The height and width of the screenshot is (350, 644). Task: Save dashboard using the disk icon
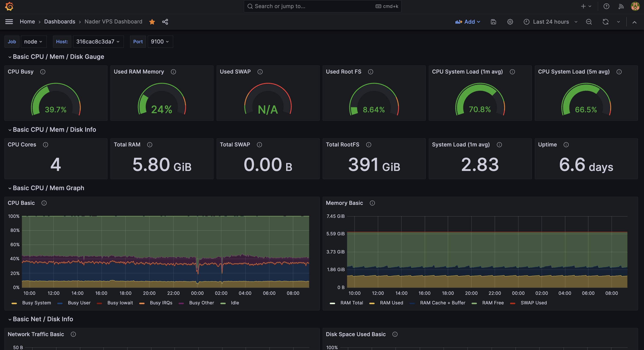[x=493, y=22]
